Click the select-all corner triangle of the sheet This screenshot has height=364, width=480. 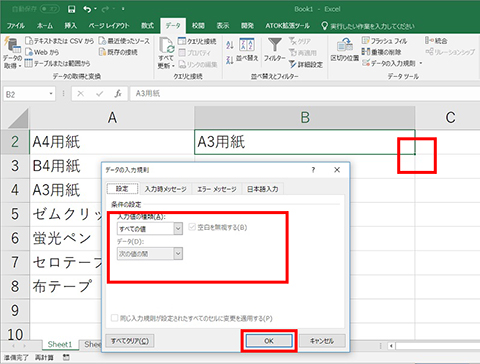click(18, 118)
